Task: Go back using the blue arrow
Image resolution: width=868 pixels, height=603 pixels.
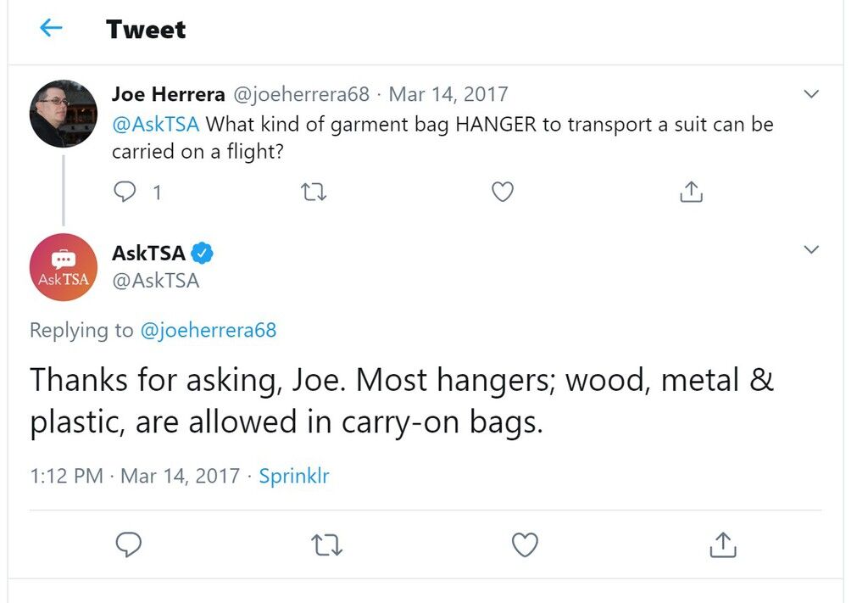Action: (51, 28)
